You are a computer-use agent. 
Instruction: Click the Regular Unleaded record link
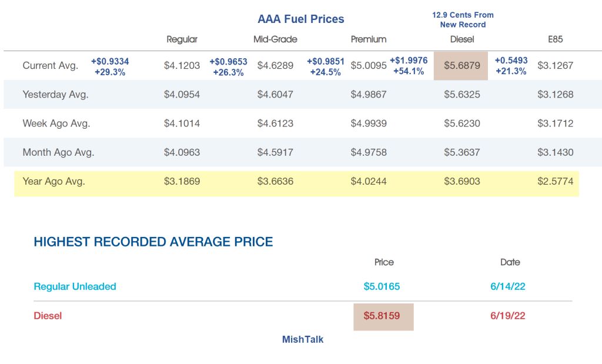click(75, 286)
